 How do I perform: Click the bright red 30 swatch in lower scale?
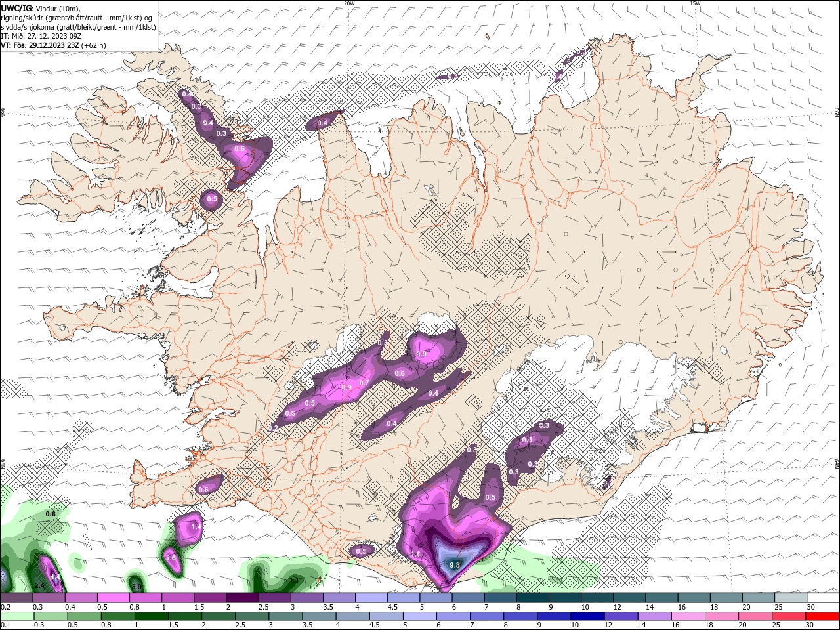point(823,616)
